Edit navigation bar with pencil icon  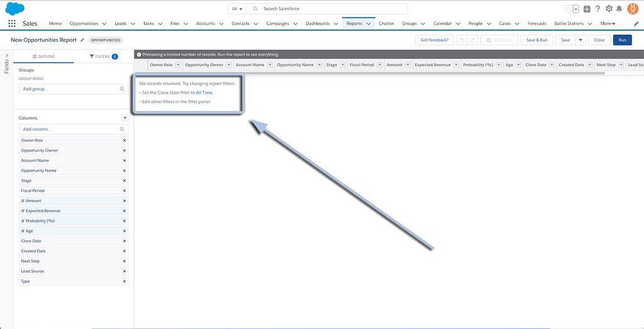tap(636, 23)
